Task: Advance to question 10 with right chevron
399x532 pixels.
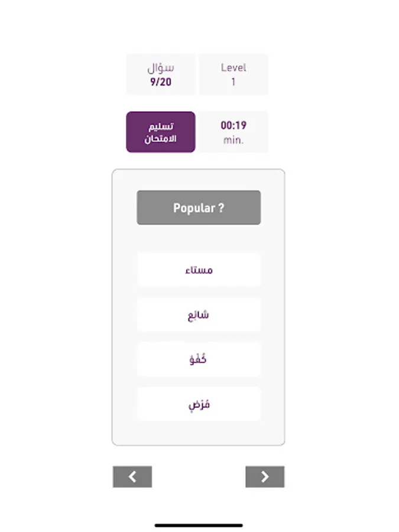Action: (265, 477)
